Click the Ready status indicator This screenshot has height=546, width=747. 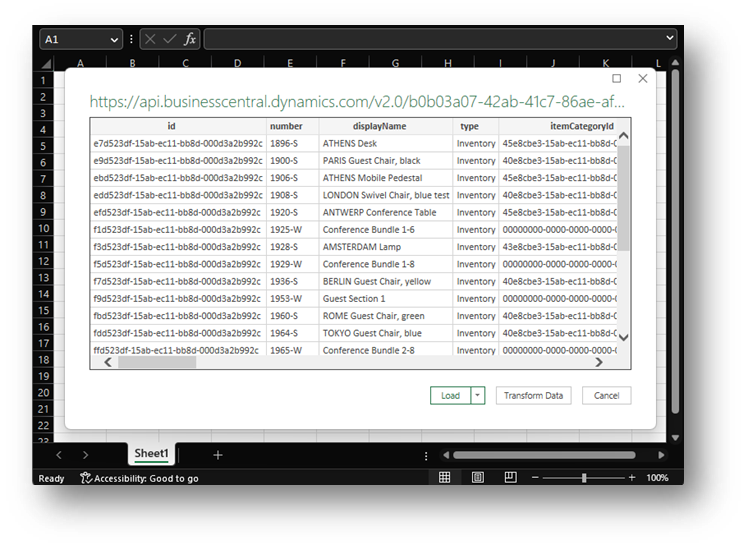pos(51,478)
